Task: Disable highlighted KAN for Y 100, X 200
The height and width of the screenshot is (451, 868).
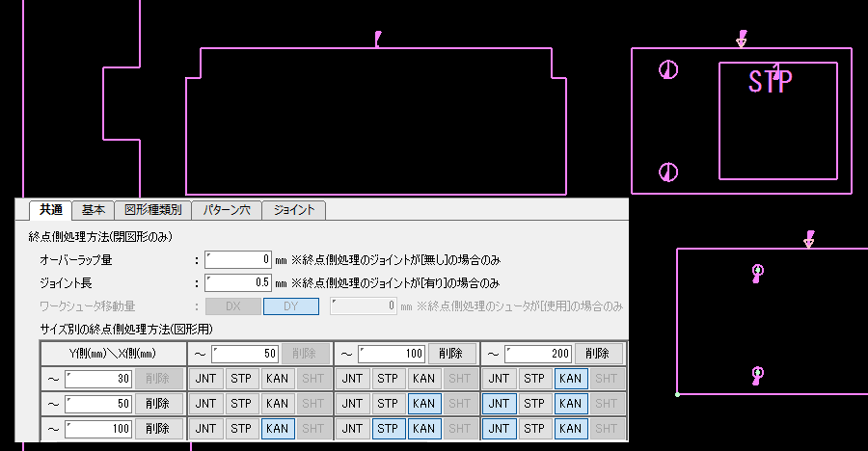Action: [x=571, y=428]
